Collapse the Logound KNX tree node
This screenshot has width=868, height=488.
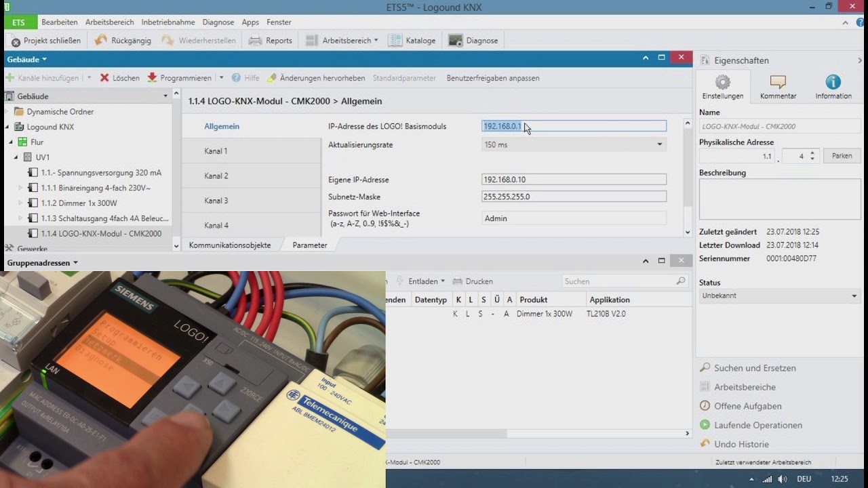pos(8,127)
